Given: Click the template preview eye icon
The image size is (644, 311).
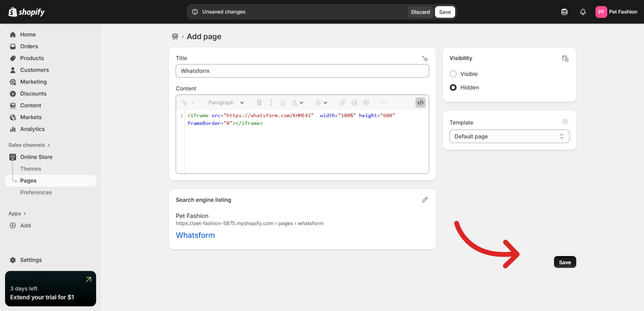Looking at the screenshot, I should coord(565,122).
